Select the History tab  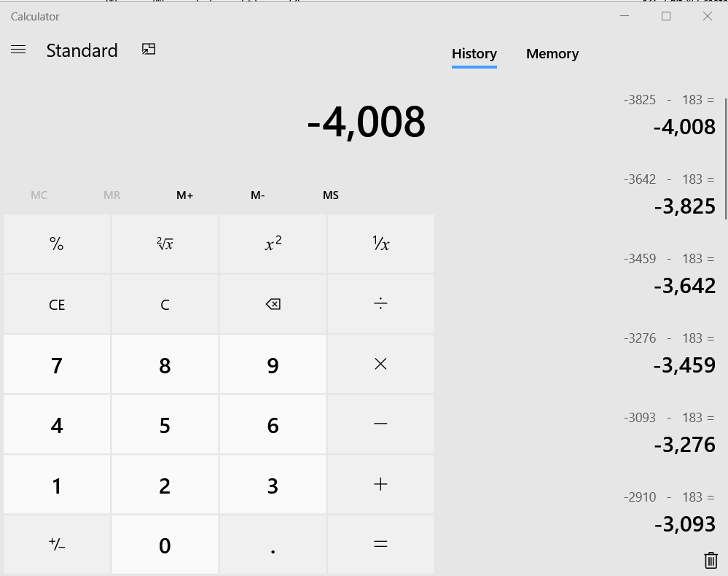click(474, 54)
